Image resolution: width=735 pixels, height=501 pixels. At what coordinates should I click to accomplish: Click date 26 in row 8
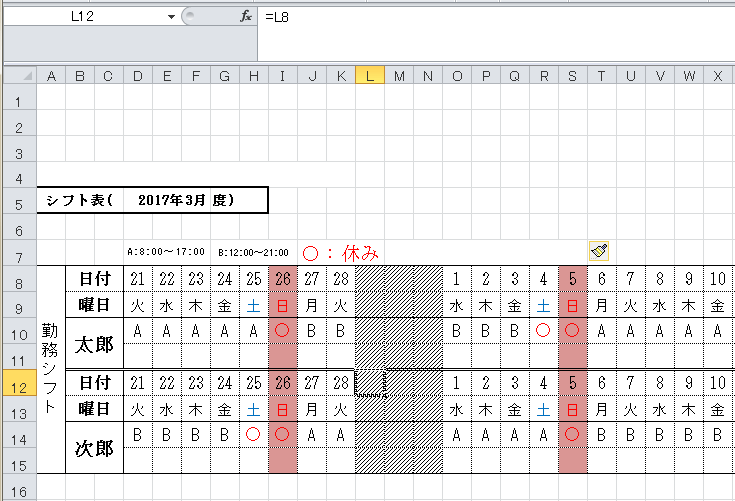(x=283, y=279)
